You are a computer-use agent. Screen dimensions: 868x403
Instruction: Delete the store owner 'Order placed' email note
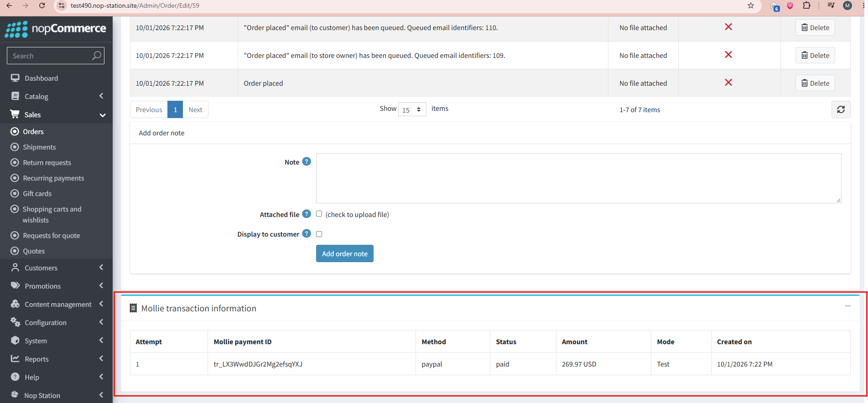[x=815, y=56]
